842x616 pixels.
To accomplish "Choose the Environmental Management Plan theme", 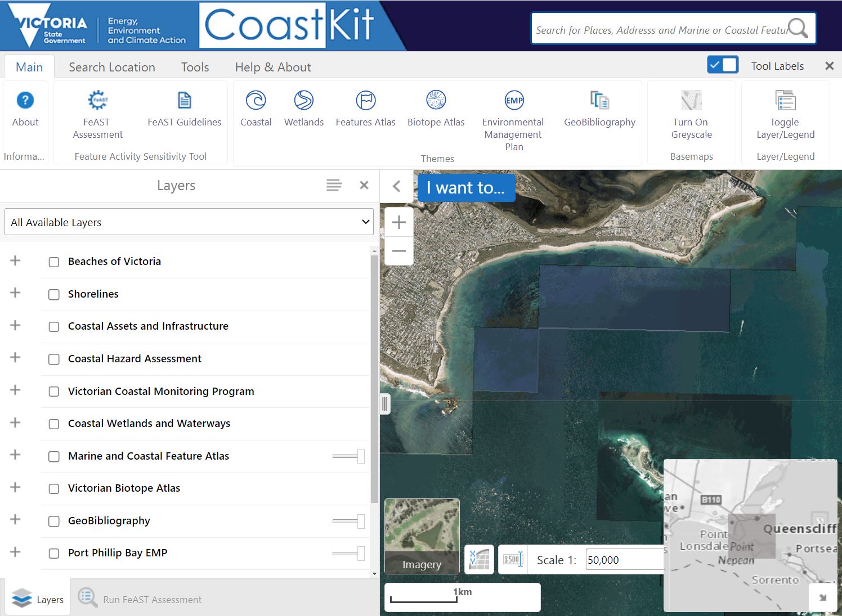I will [x=513, y=120].
